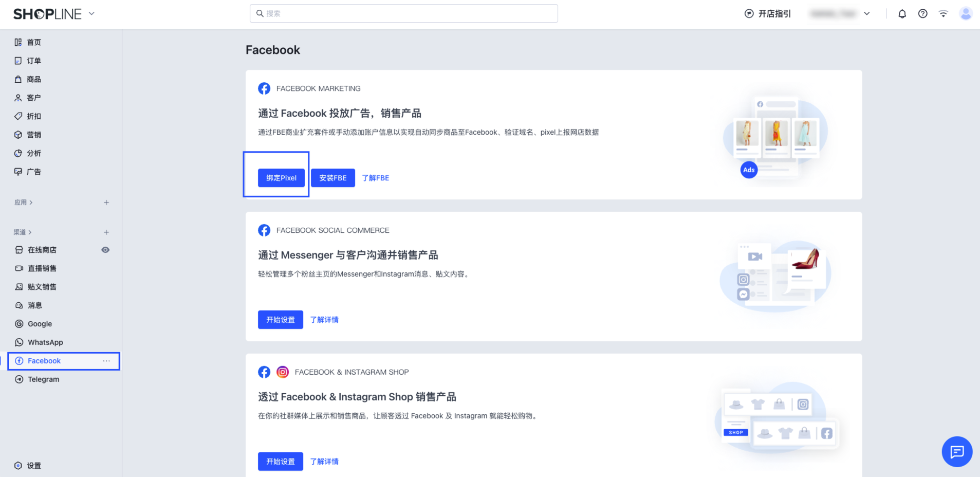Click the help question mark icon
Image resolution: width=980 pixels, height=477 pixels.
[x=923, y=14]
